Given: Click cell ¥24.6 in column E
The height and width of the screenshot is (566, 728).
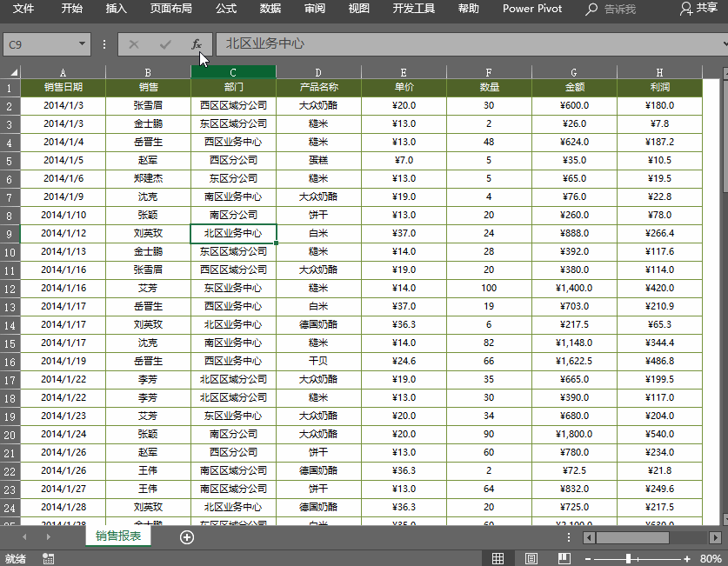Looking at the screenshot, I should pos(404,362).
